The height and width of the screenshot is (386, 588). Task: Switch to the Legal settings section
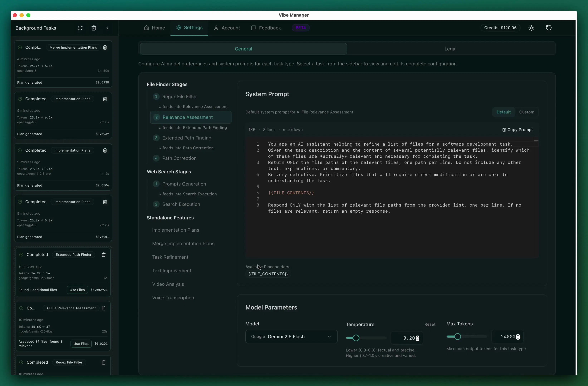pyautogui.click(x=450, y=49)
